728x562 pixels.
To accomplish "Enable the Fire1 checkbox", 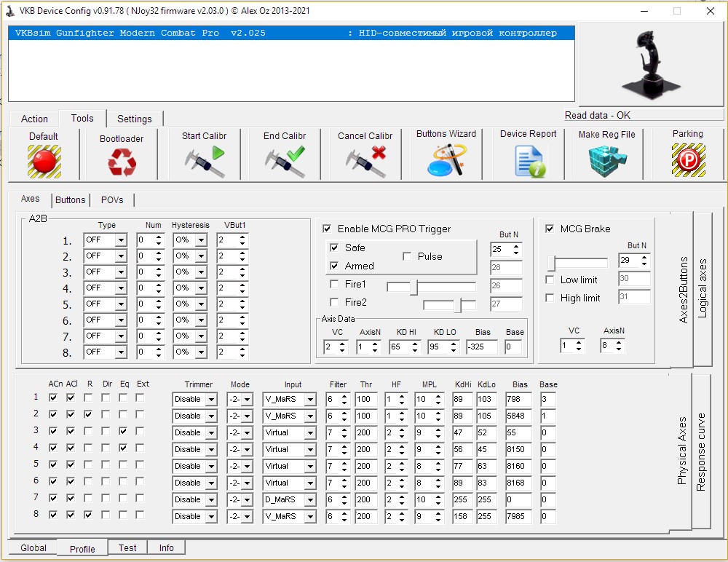I will point(334,284).
